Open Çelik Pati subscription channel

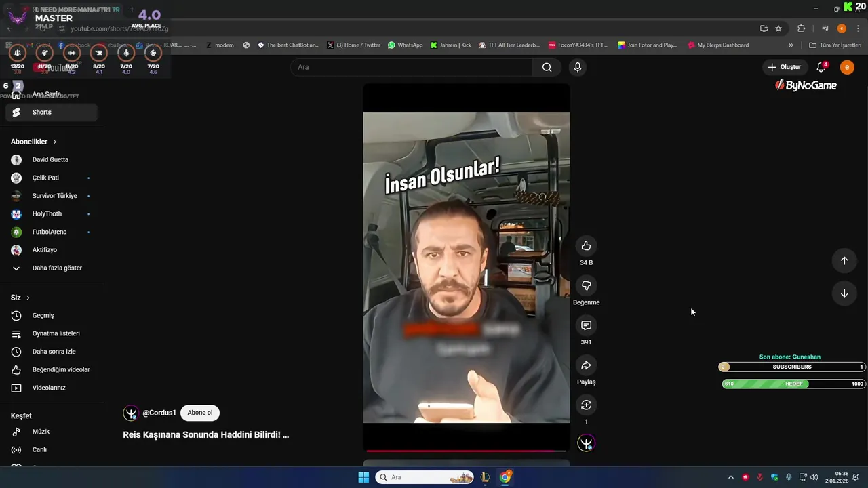click(x=52, y=178)
